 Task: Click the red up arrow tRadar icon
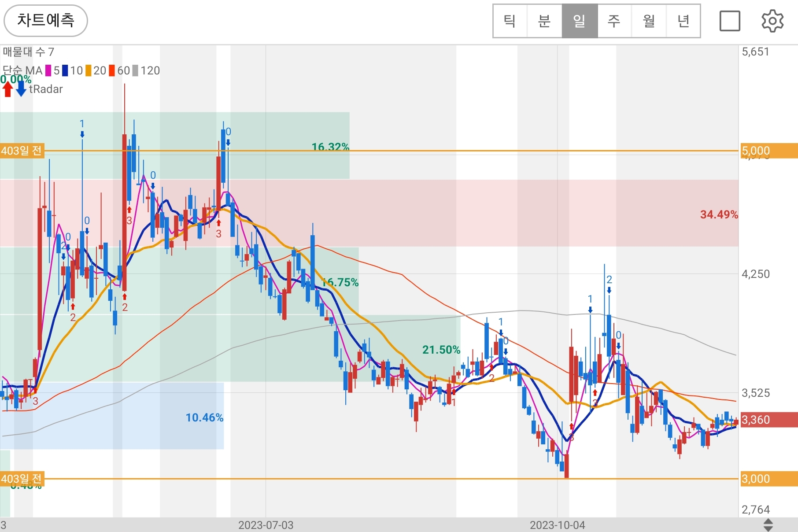pyautogui.click(x=7, y=89)
